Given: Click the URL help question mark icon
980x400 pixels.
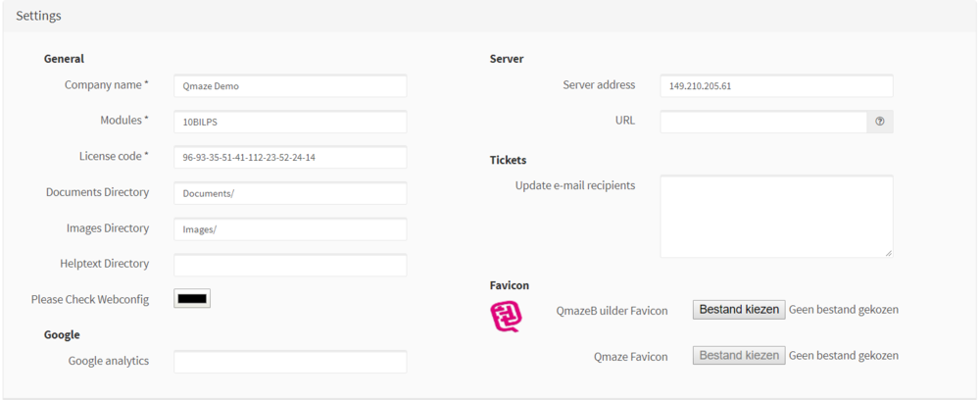Looking at the screenshot, I should coord(879,122).
